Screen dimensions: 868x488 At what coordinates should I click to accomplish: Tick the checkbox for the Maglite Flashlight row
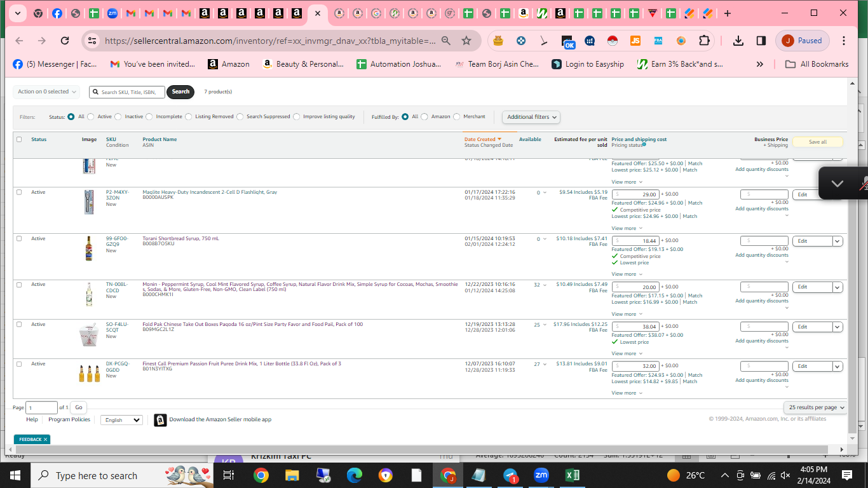19,192
